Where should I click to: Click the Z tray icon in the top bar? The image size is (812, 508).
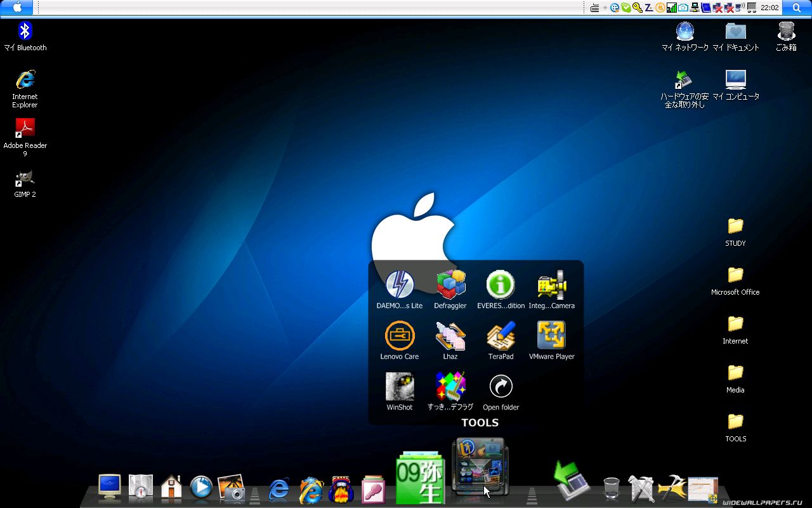649,8
